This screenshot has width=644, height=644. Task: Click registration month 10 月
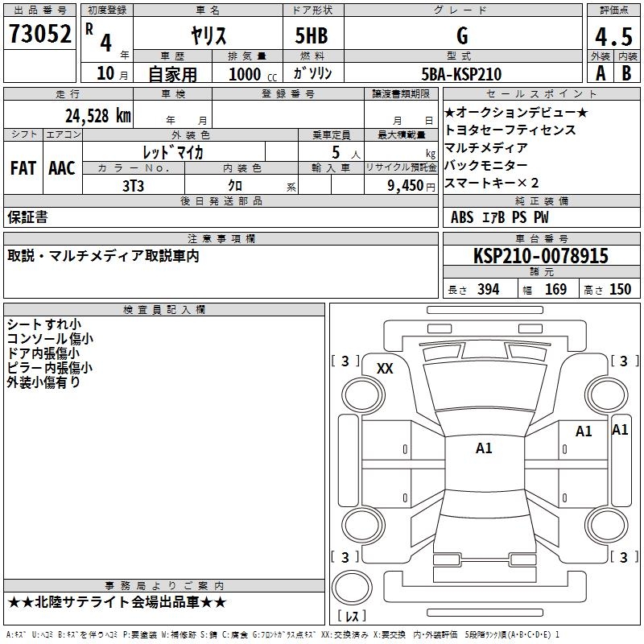pos(112,73)
